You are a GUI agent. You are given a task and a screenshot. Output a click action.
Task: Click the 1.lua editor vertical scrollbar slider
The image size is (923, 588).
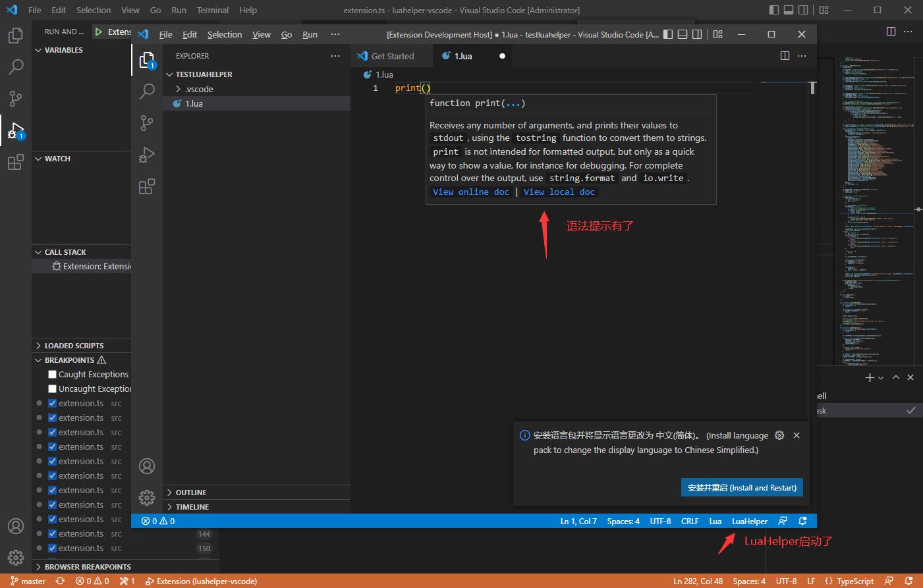[813, 88]
